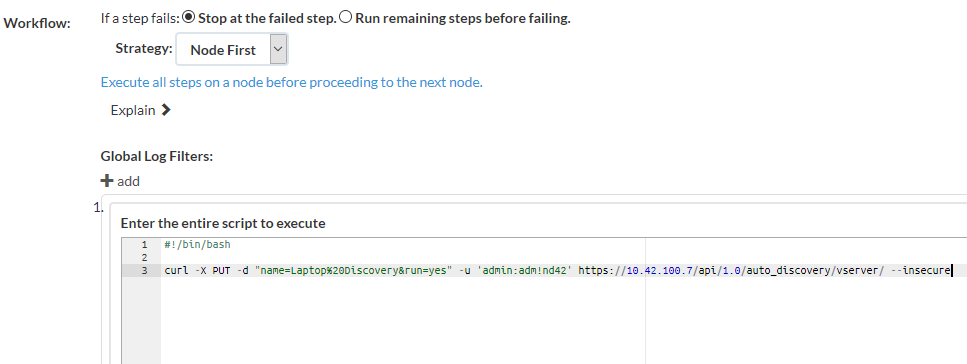Click the "Strategy:" label
967x364 pixels.
tap(144, 48)
